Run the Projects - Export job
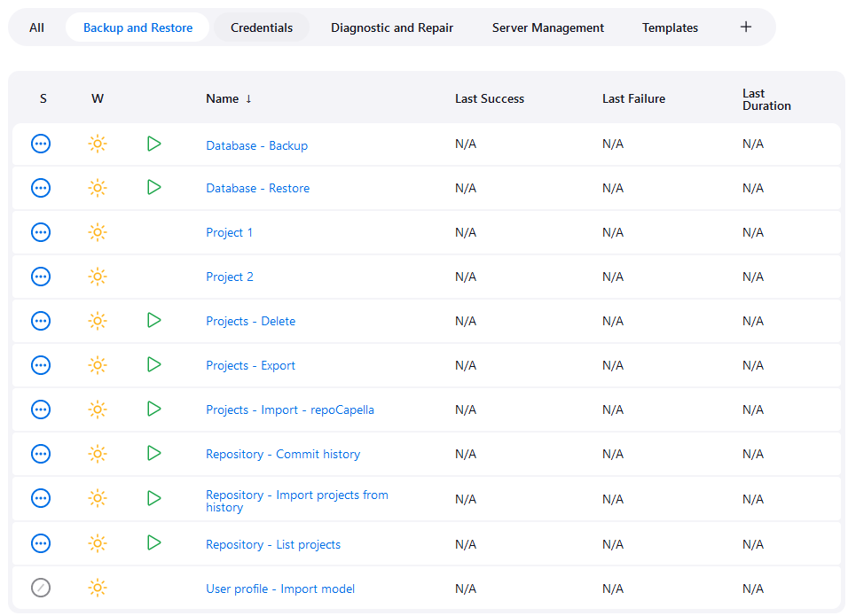848x616 pixels. [x=153, y=365]
